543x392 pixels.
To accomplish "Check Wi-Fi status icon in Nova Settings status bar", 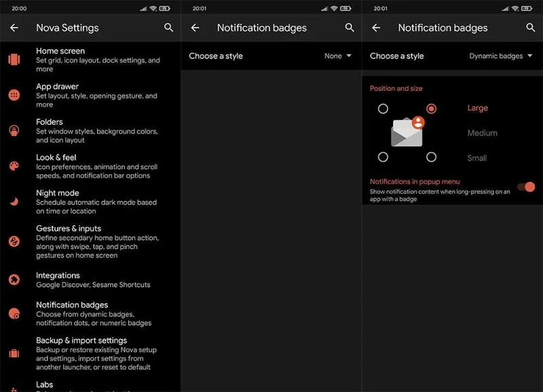I will tap(153, 8).
